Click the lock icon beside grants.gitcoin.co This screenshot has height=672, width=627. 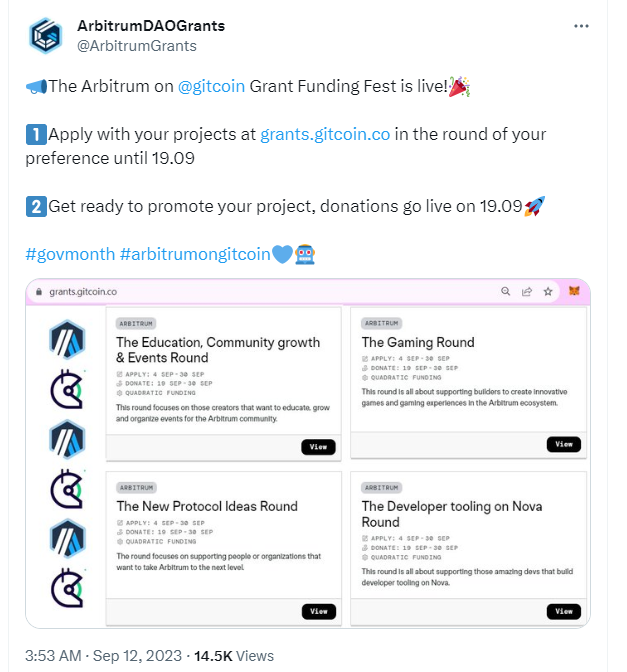[39, 292]
